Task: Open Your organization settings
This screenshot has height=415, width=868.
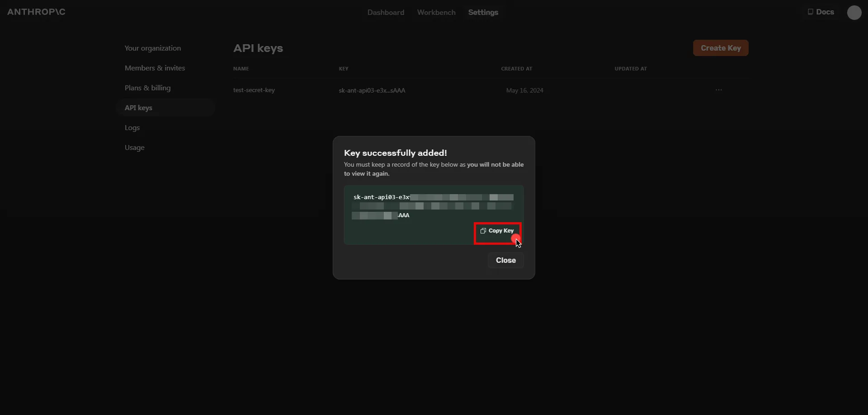Action: coord(152,48)
